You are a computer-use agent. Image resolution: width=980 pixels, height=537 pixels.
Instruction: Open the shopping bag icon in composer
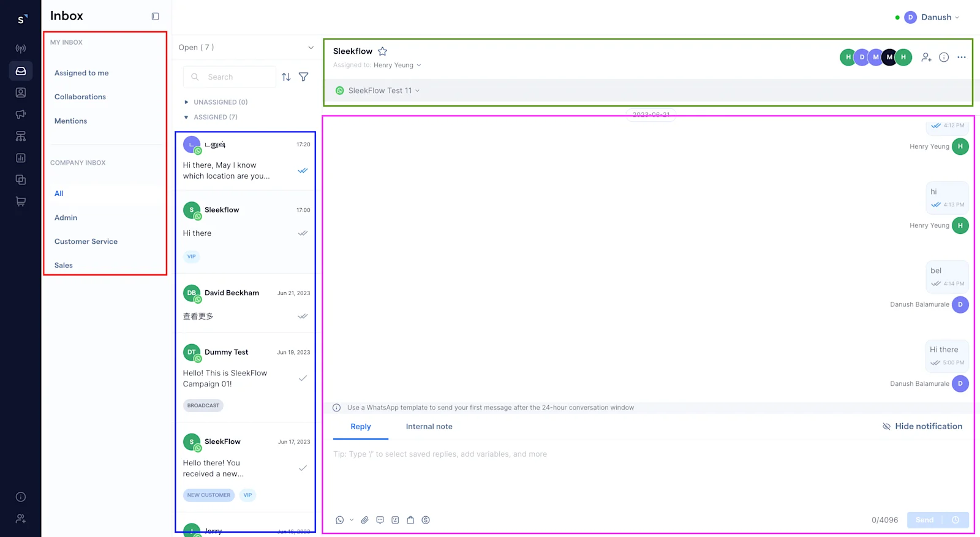point(410,520)
